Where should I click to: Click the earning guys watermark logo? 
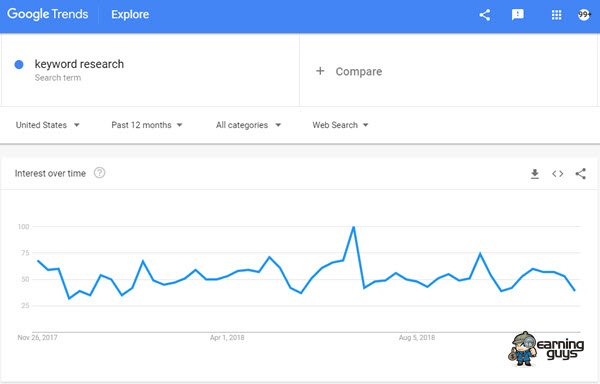pyautogui.click(x=546, y=348)
